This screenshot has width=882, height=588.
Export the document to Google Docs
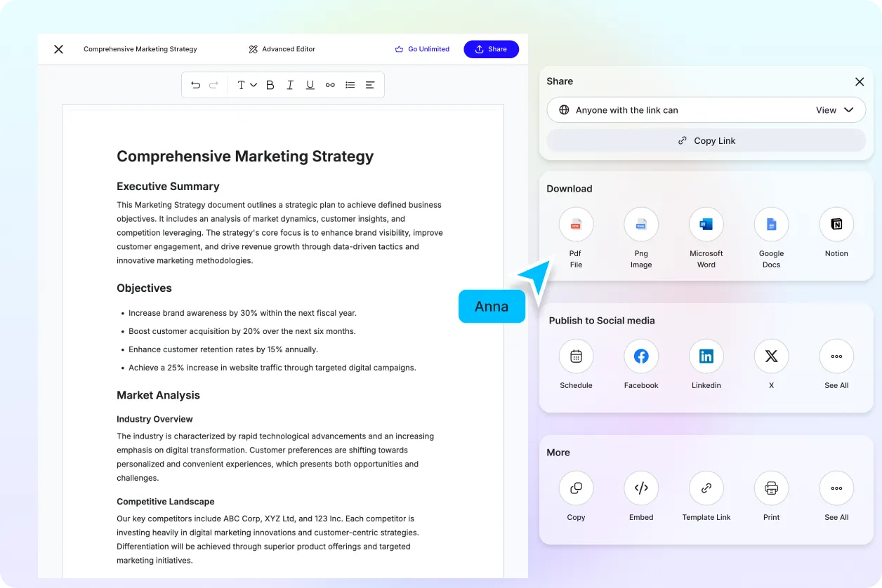(x=771, y=224)
